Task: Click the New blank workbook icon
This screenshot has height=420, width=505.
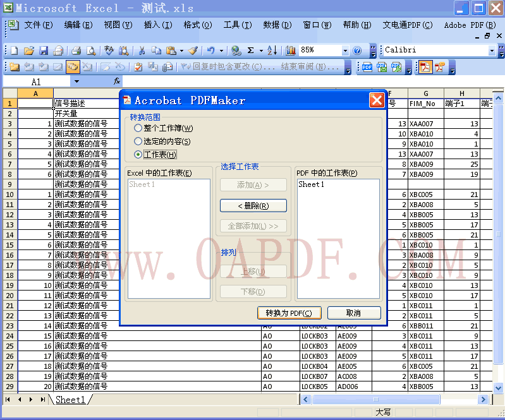Action: pos(15,51)
